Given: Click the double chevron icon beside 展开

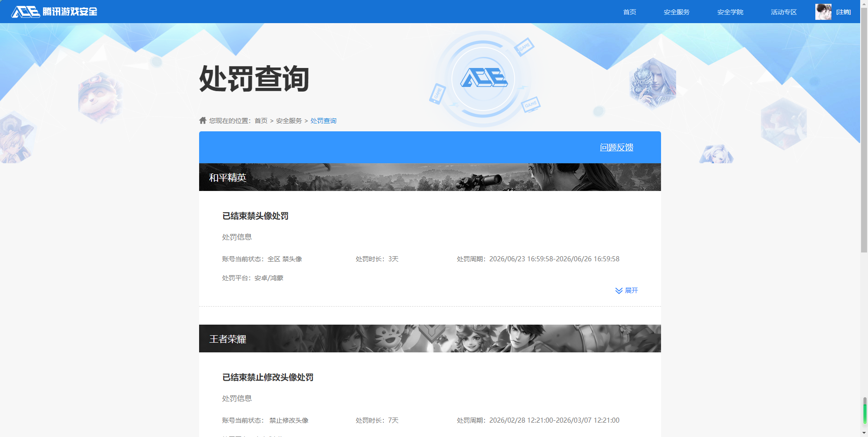Looking at the screenshot, I should 619,290.
